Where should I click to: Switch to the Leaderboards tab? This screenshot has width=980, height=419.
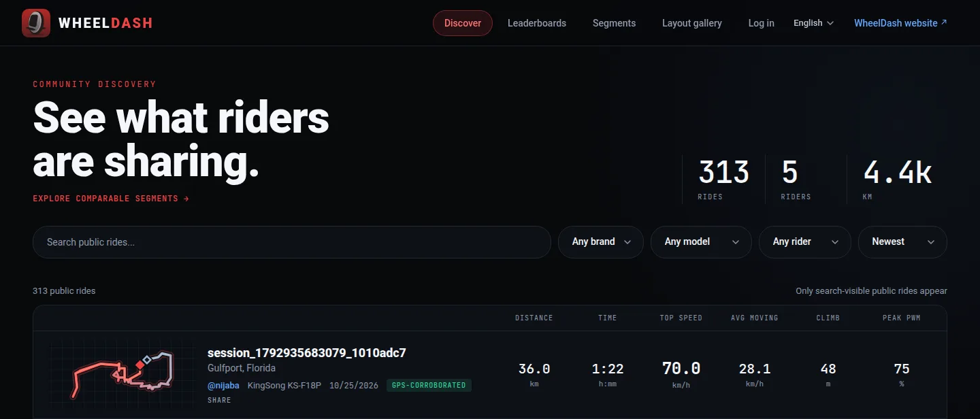coord(537,23)
